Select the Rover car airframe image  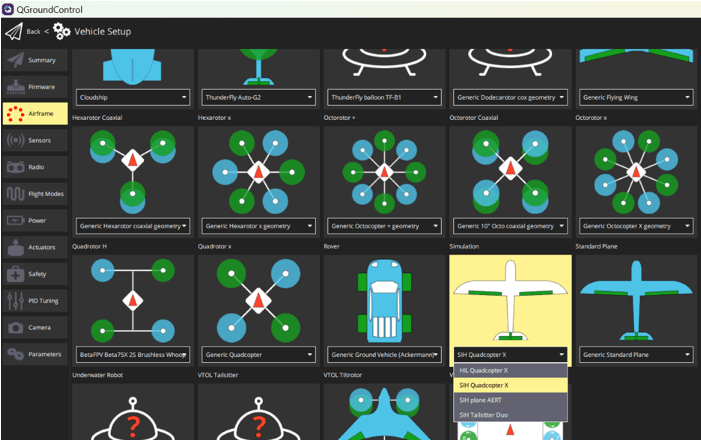[x=384, y=300]
